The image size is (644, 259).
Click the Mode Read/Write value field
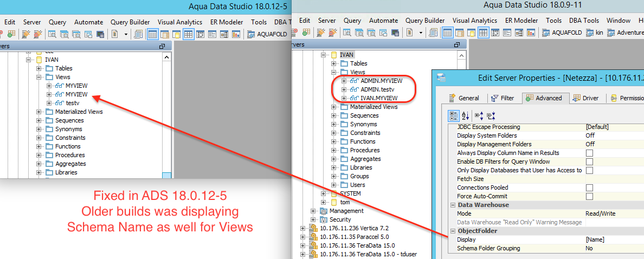pyautogui.click(x=614, y=213)
